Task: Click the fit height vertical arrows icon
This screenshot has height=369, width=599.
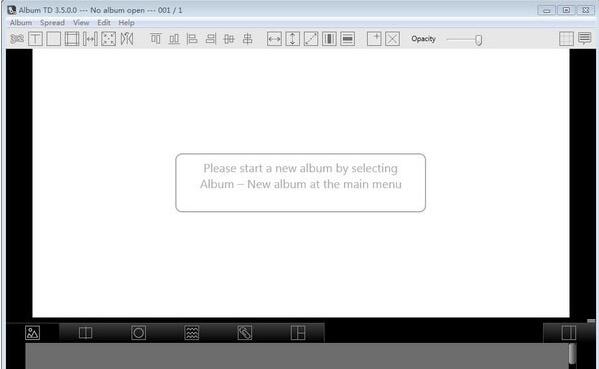Action: click(293, 39)
